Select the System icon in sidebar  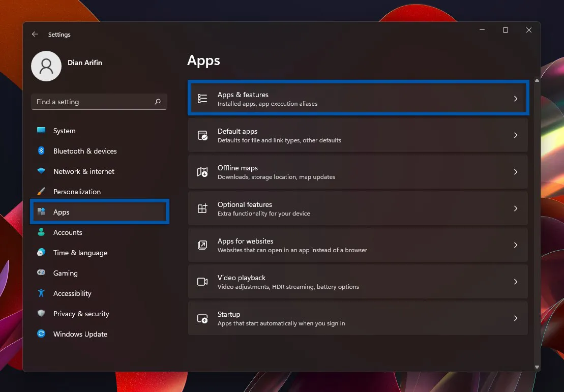(x=41, y=131)
